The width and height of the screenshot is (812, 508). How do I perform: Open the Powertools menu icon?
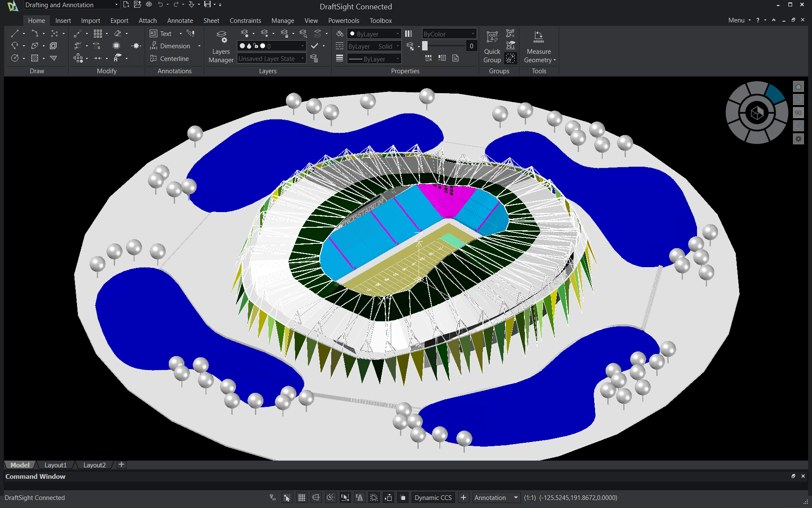coord(343,20)
